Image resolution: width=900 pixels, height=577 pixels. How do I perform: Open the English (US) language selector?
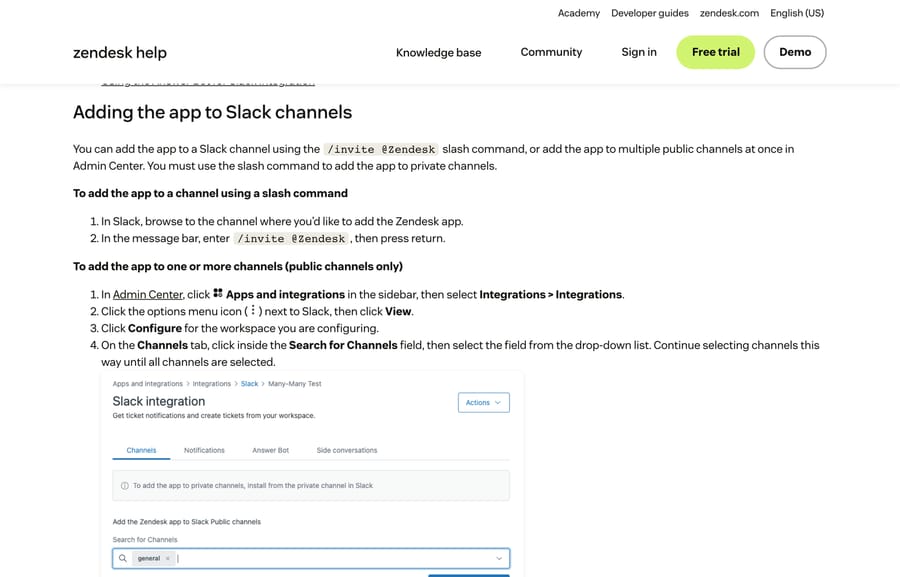[x=797, y=13]
